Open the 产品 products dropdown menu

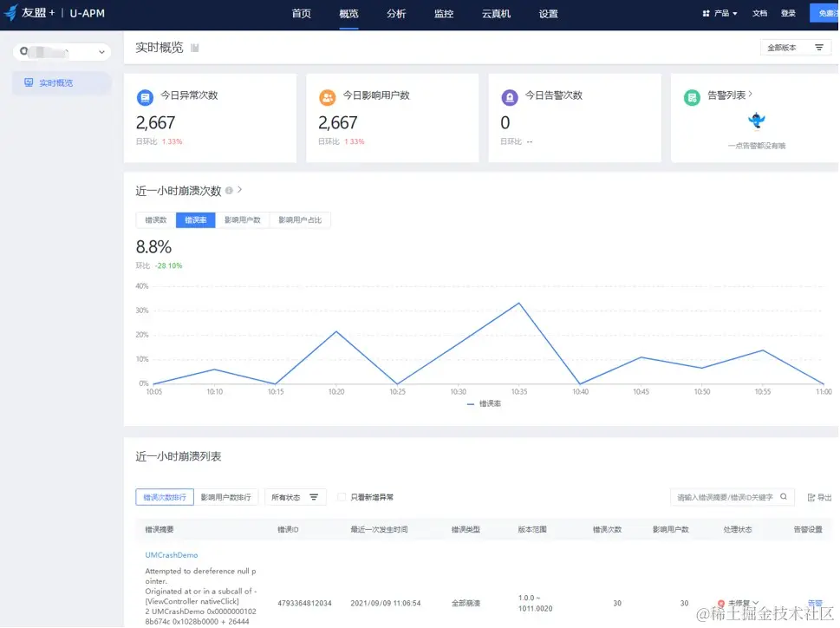tap(720, 13)
